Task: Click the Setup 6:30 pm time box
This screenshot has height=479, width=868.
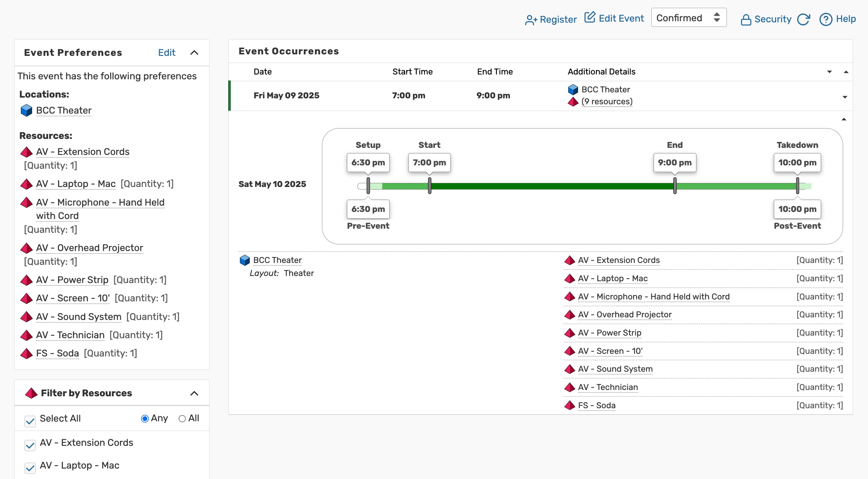Action: (368, 163)
